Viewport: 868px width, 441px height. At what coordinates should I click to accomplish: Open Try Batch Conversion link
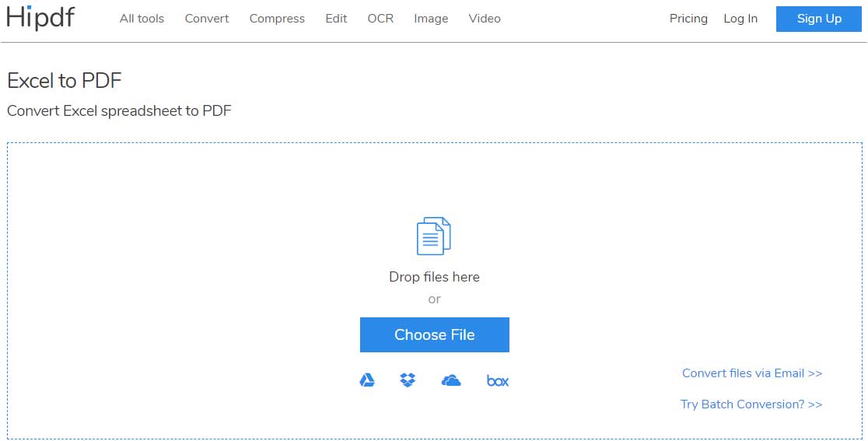point(751,404)
